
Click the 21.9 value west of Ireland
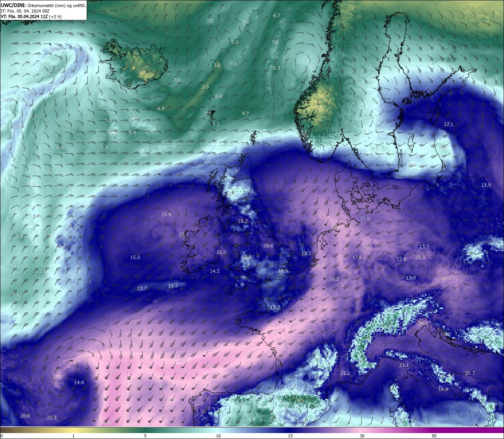(x=166, y=214)
